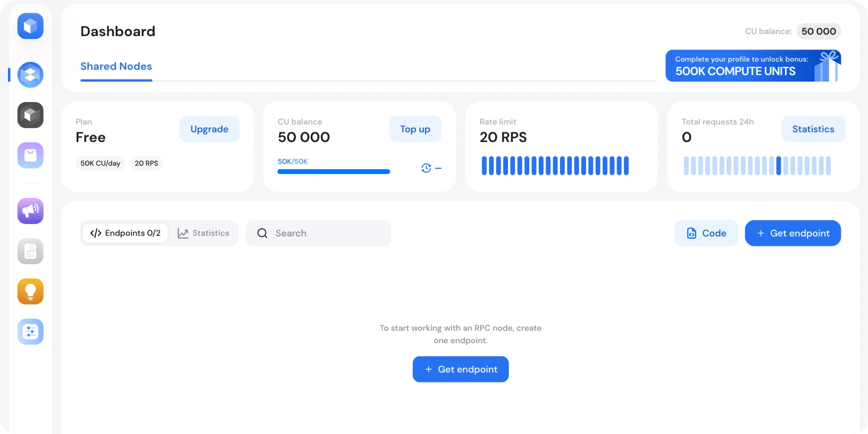
Task: Switch to the Statistics chart tab
Action: pos(204,233)
